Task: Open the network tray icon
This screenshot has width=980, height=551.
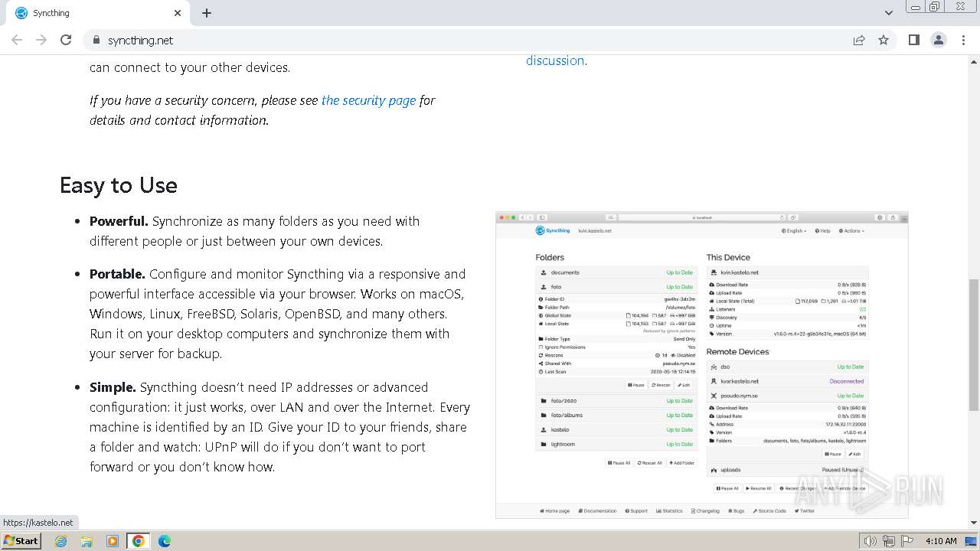Action: click(x=889, y=541)
